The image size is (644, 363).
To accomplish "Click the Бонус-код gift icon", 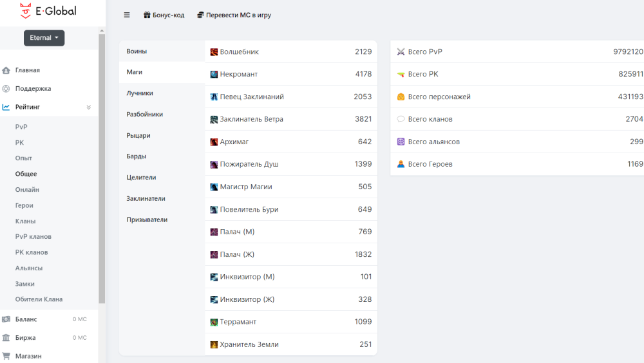I will 147,15.
